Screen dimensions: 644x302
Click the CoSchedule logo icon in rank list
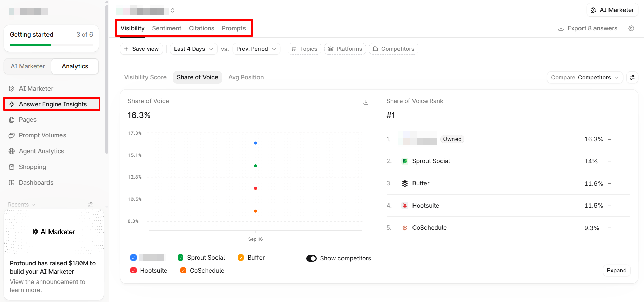coord(405,228)
